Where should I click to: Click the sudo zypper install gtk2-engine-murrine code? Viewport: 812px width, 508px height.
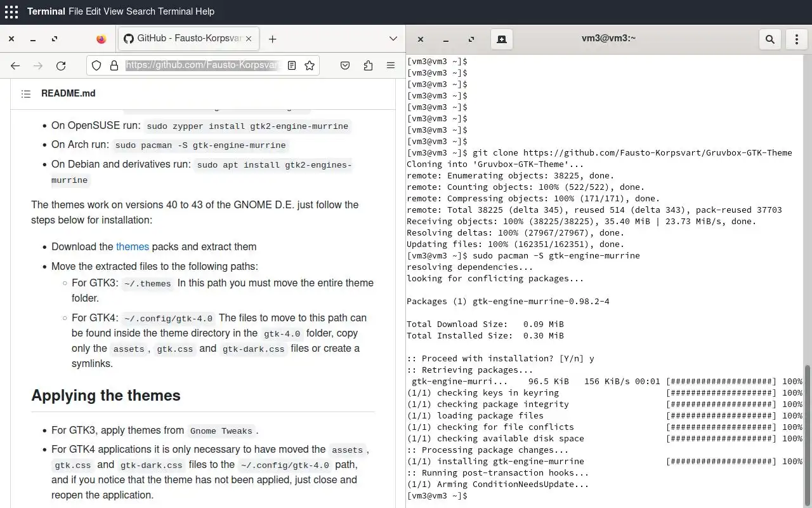click(247, 126)
